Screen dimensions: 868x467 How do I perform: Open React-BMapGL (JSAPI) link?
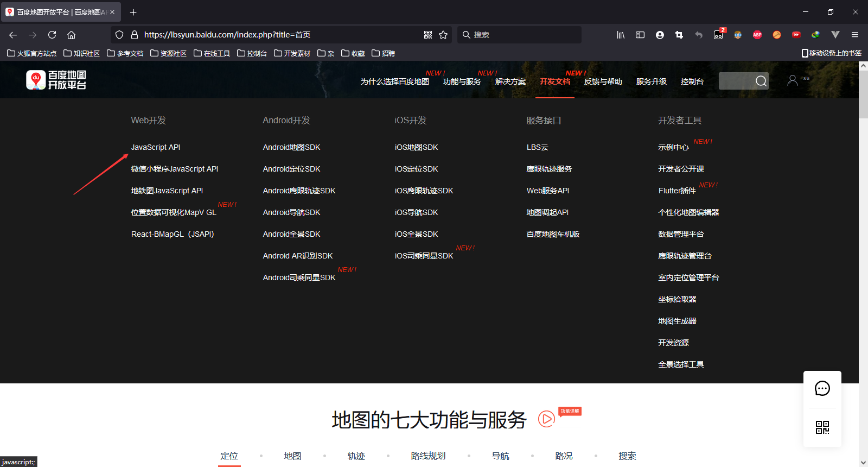[x=173, y=234]
